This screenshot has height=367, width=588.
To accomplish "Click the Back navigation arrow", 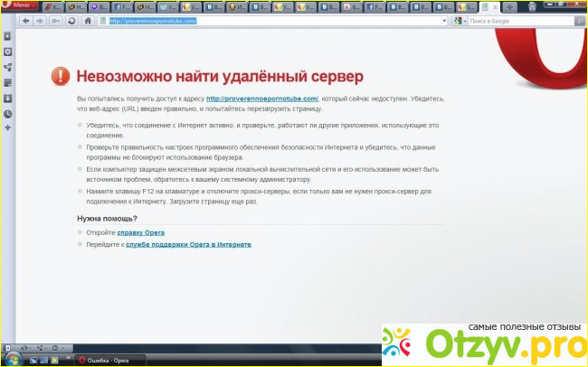I will tap(25, 21).
